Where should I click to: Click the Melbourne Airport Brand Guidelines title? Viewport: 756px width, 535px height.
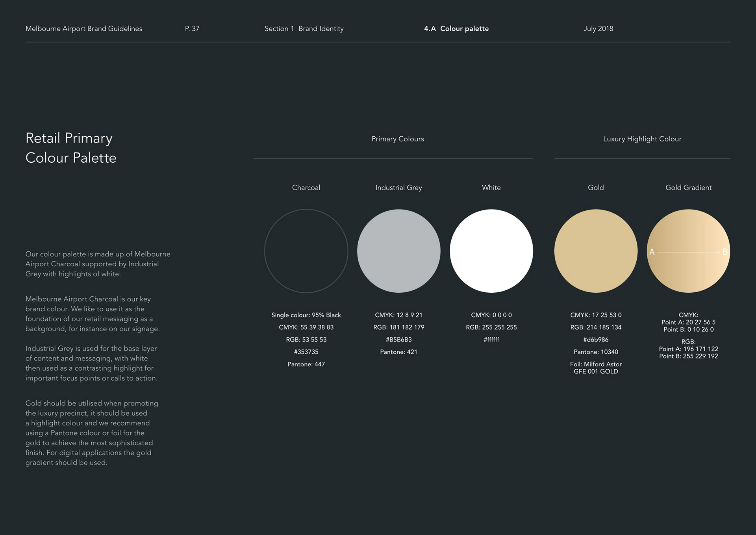[84, 28]
